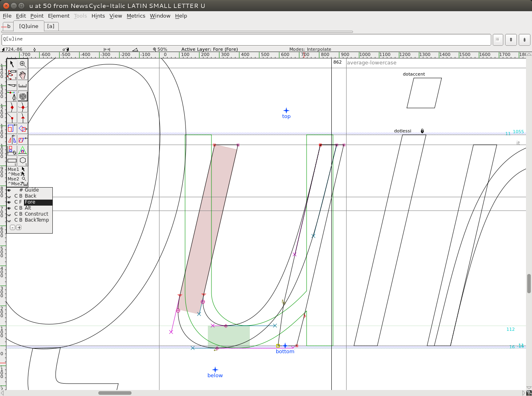The height and width of the screenshot is (396, 532).
Task: Activate the Pen point tool
Action: (12, 96)
